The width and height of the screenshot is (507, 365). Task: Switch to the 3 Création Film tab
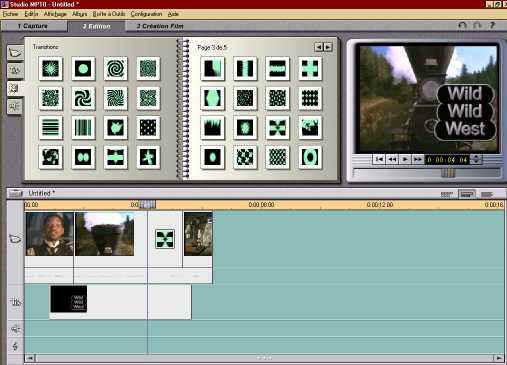coord(160,26)
